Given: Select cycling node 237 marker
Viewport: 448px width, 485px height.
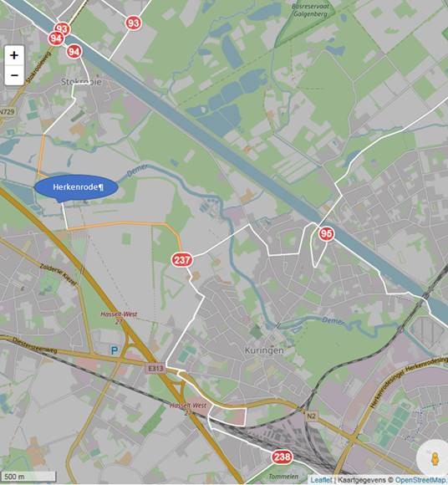Looking at the screenshot, I should pos(182,260).
